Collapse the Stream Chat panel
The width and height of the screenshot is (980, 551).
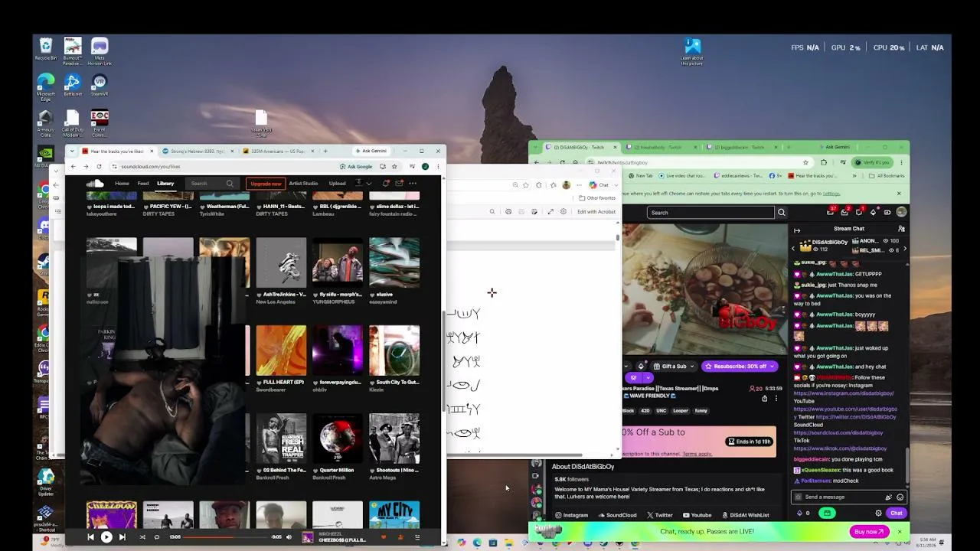coord(797,229)
